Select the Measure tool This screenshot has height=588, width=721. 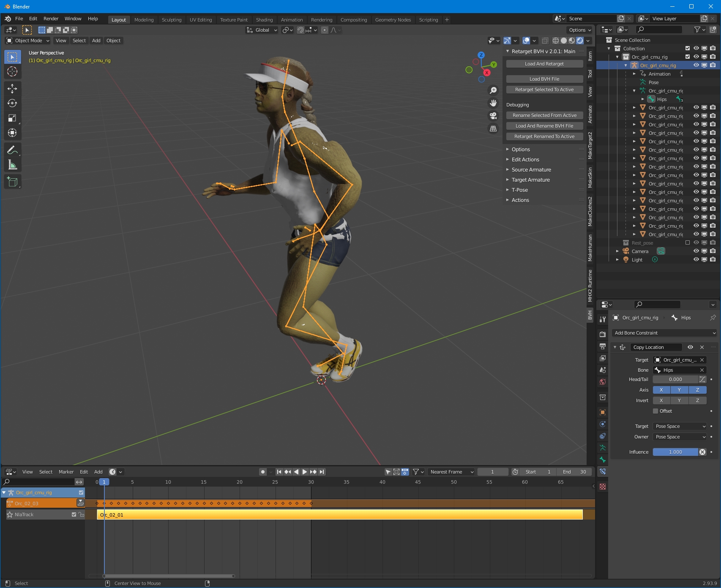12,165
